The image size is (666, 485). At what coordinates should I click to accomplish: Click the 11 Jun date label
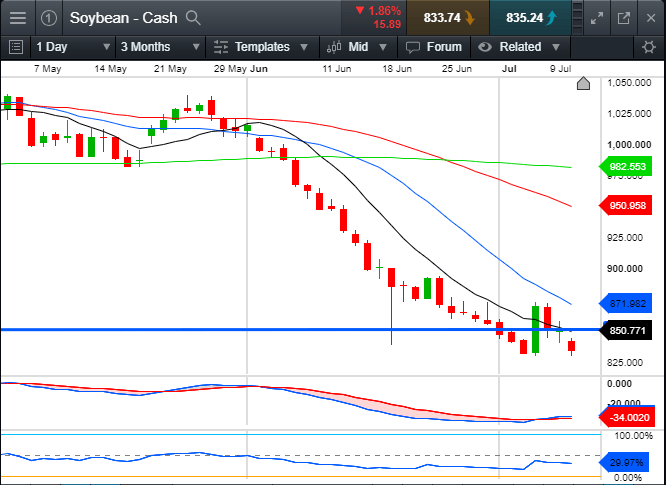337,69
